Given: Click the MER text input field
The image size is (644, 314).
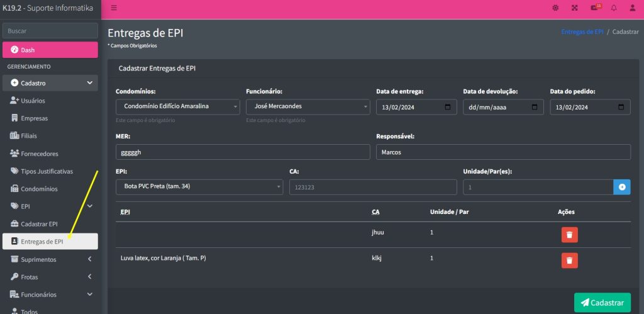Looking at the screenshot, I should pos(243,152).
